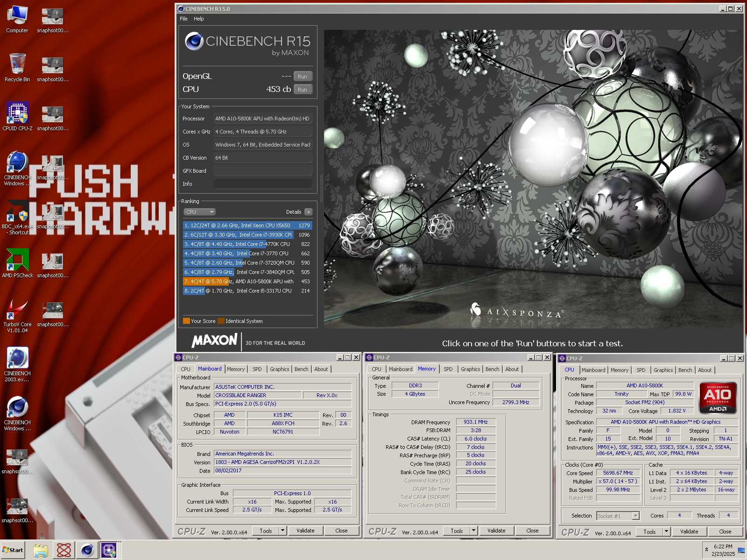Click Tools button in right CPU-Z window
Image resolution: width=747 pixels, height=560 pixels.
[x=649, y=532]
